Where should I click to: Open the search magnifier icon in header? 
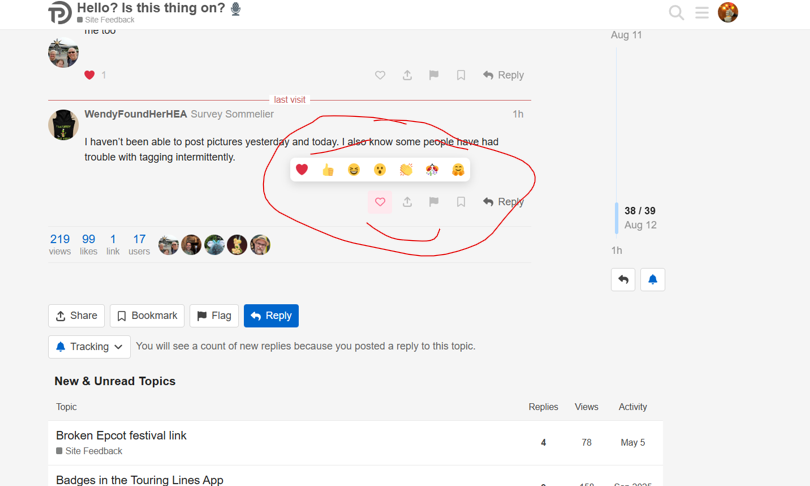[x=676, y=12]
